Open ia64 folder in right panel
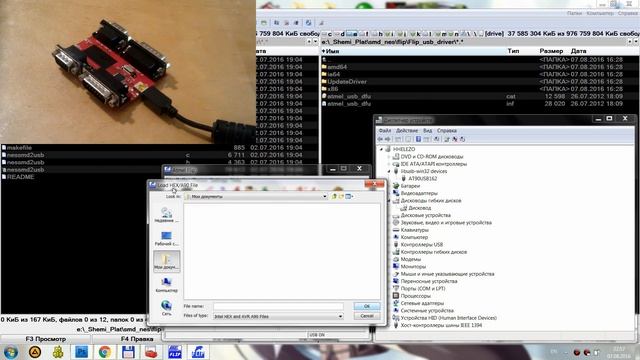The height and width of the screenshot is (360, 640). tap(333, 74)
